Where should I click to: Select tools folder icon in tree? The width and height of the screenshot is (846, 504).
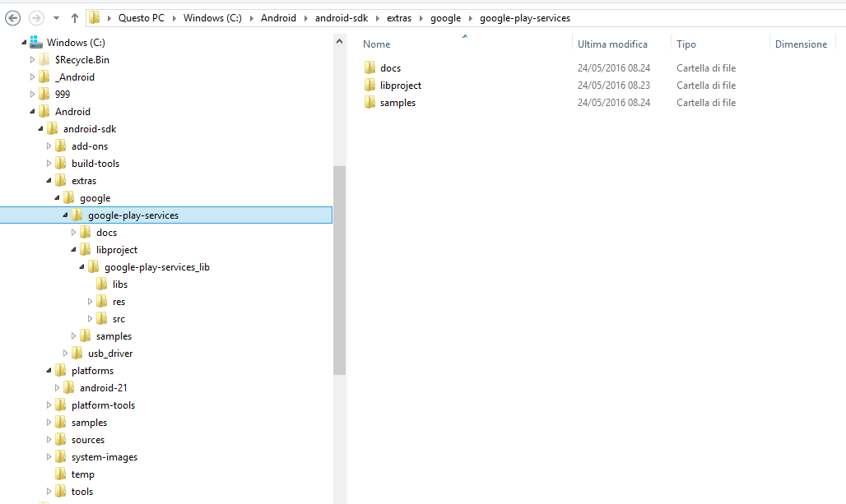click(x=61, y=491)
